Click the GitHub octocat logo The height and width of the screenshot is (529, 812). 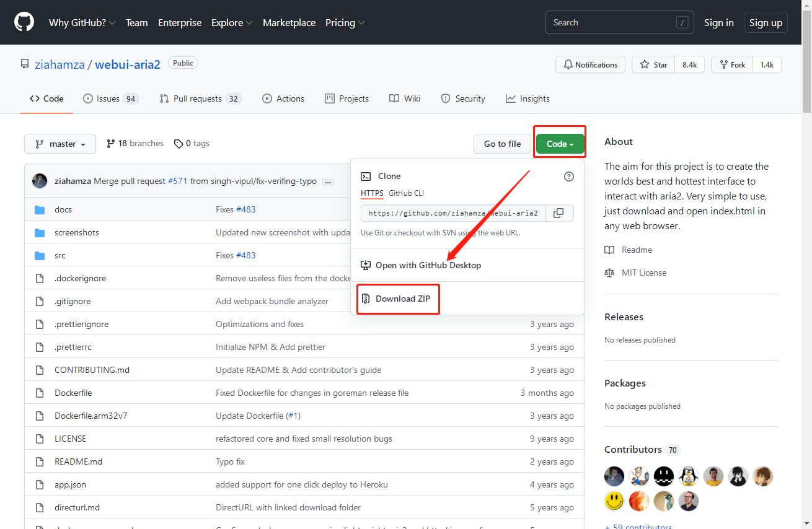click(24, 22)
